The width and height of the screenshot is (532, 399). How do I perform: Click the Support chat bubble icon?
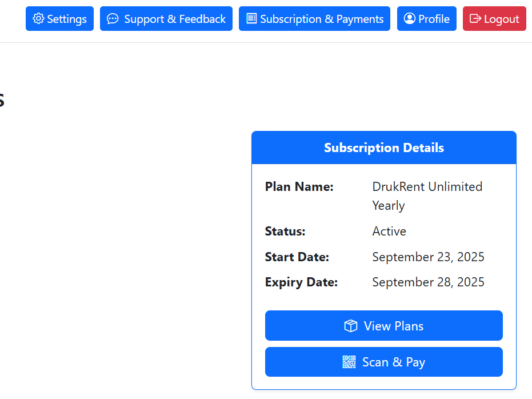(x=113, y=19)
